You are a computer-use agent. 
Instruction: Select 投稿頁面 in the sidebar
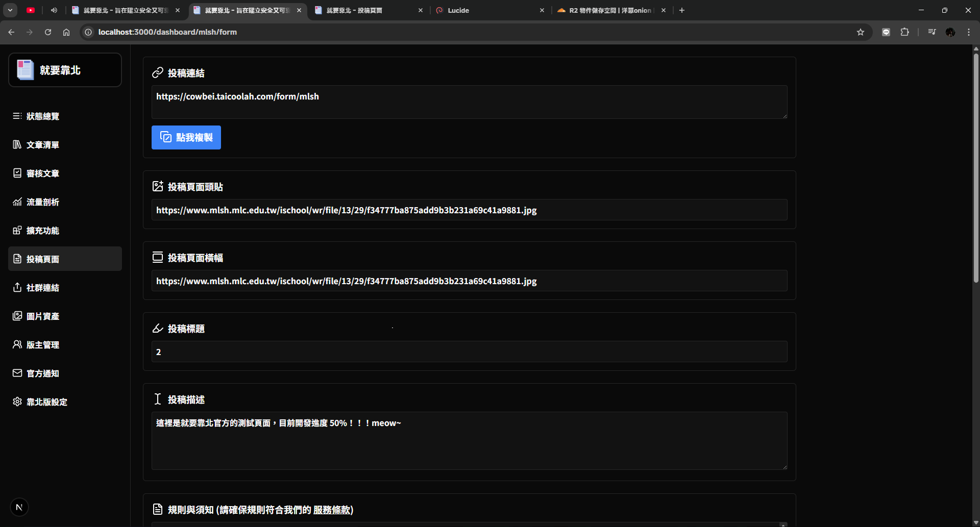click(65, 259)
